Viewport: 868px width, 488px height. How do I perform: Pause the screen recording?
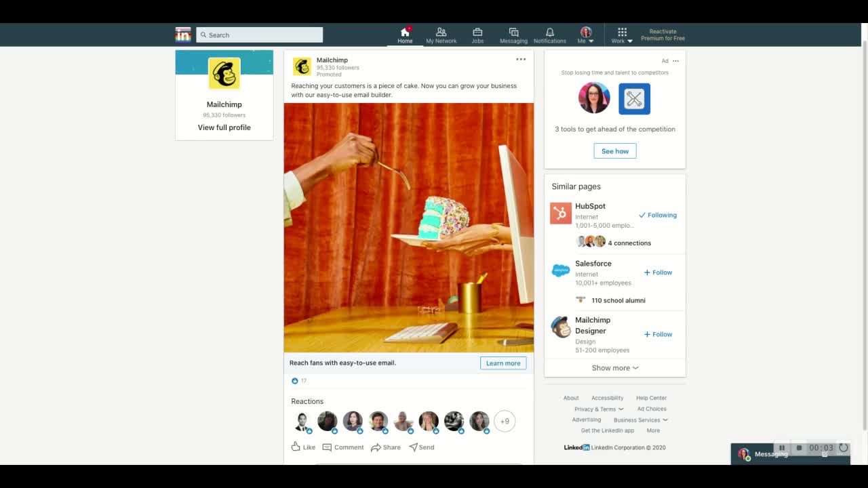pos(782,448)
